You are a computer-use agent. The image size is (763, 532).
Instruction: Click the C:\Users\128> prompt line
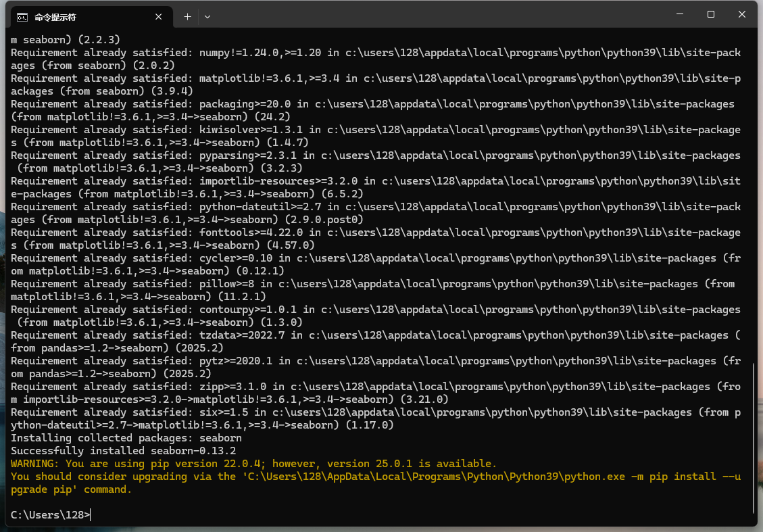[51, 515]
